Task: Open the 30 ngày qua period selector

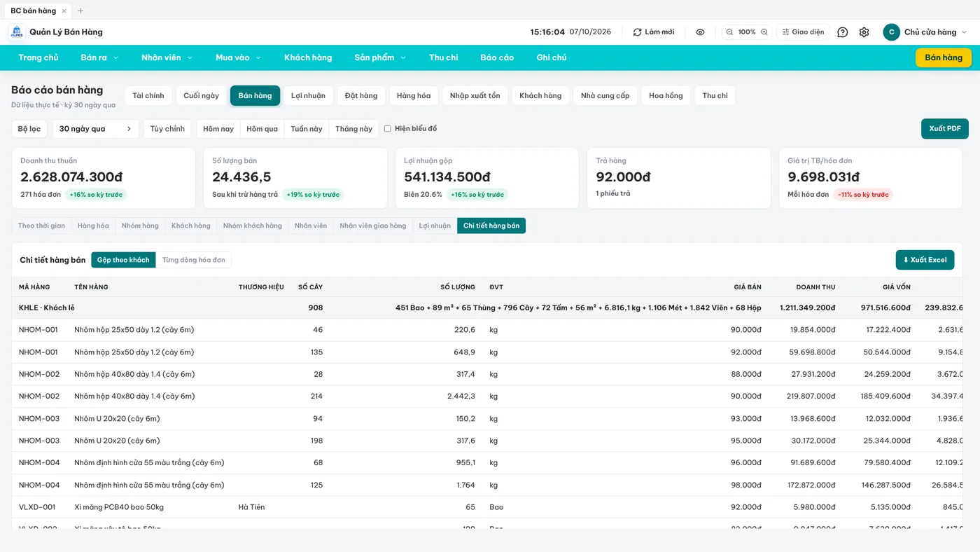Action: (96, 129)
